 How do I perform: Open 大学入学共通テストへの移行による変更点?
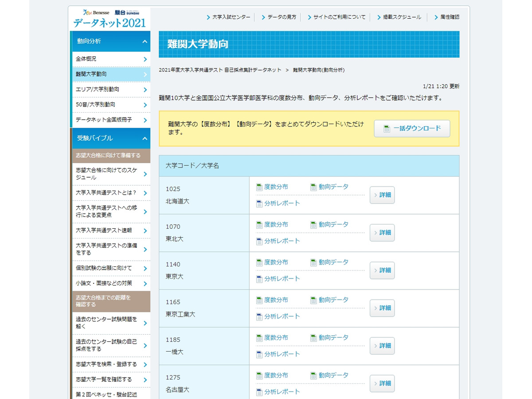[111, 211]
